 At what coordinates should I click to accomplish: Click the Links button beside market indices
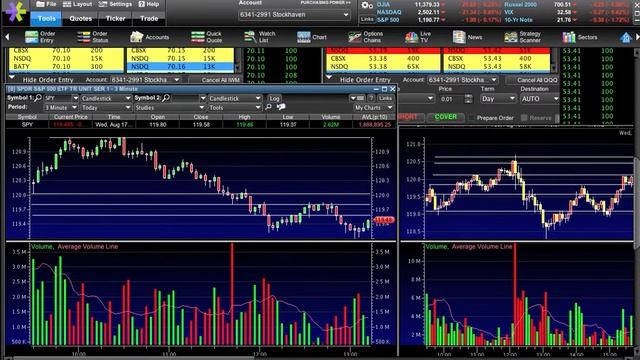[x=367, y=19]
